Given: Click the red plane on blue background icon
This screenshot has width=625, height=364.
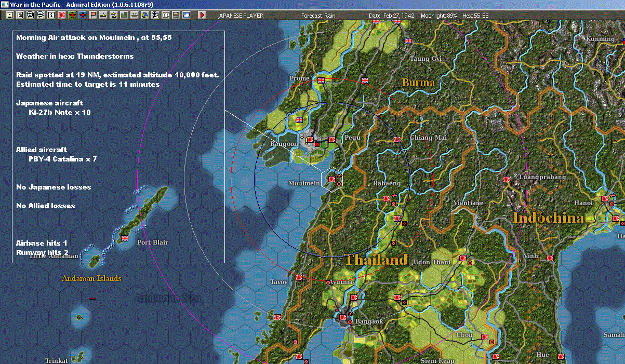Looking at the screenshot, I should 83,15.
